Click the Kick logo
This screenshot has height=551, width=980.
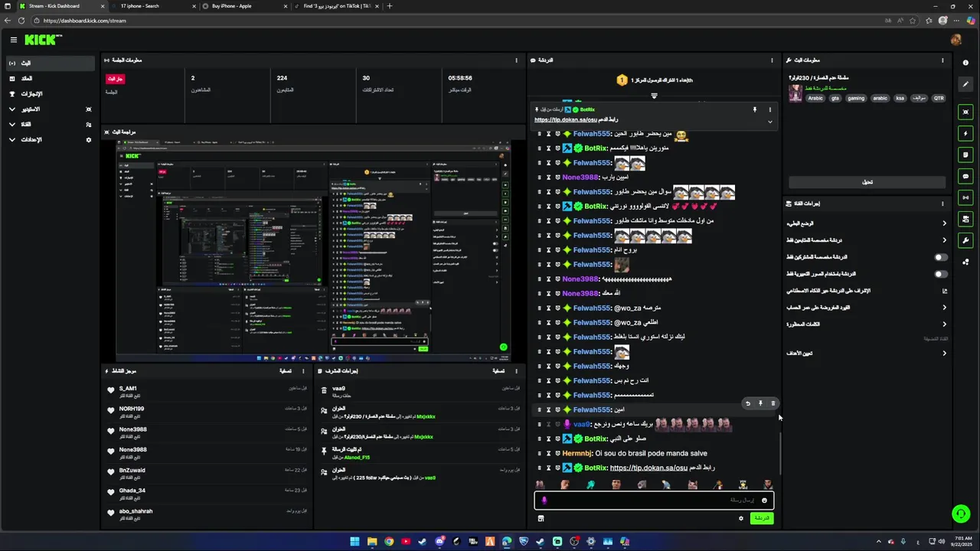click(x=43, y=40)
